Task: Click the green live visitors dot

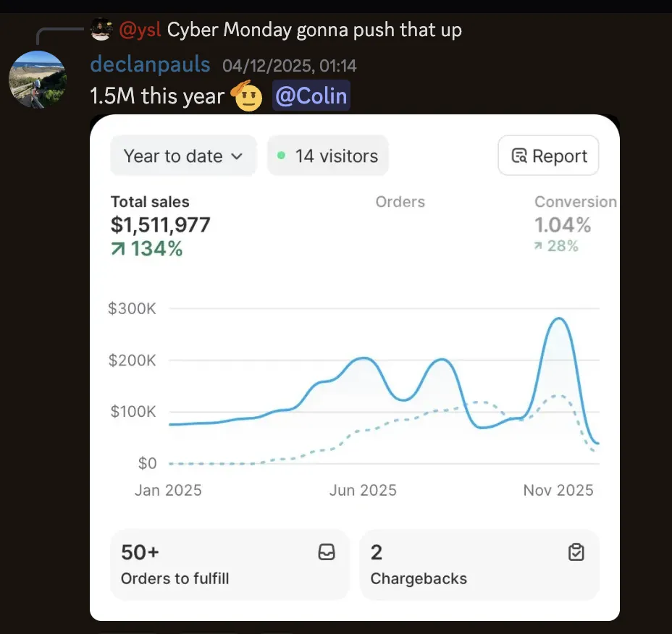Action: (x=281, y=156)
